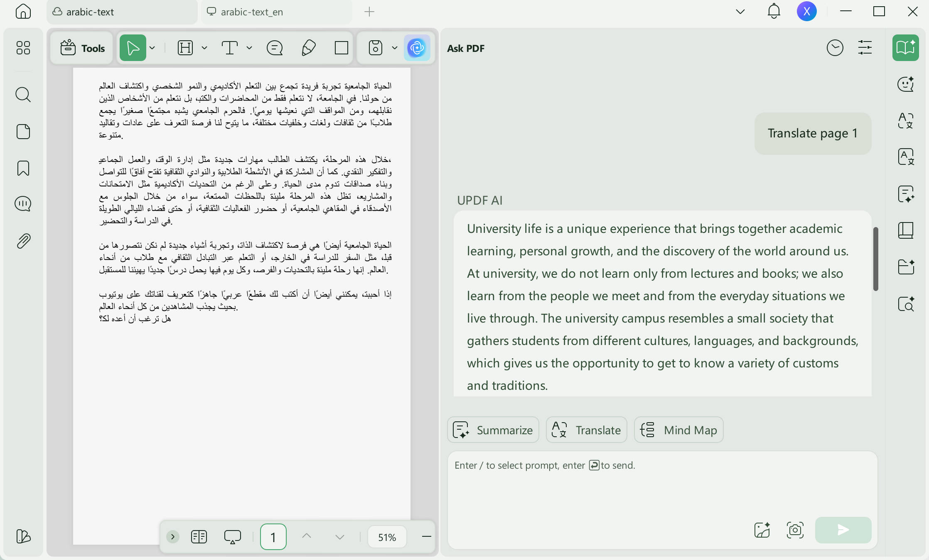
Task: Click the Stamp tool icon
Action: [x=376, y=48]
